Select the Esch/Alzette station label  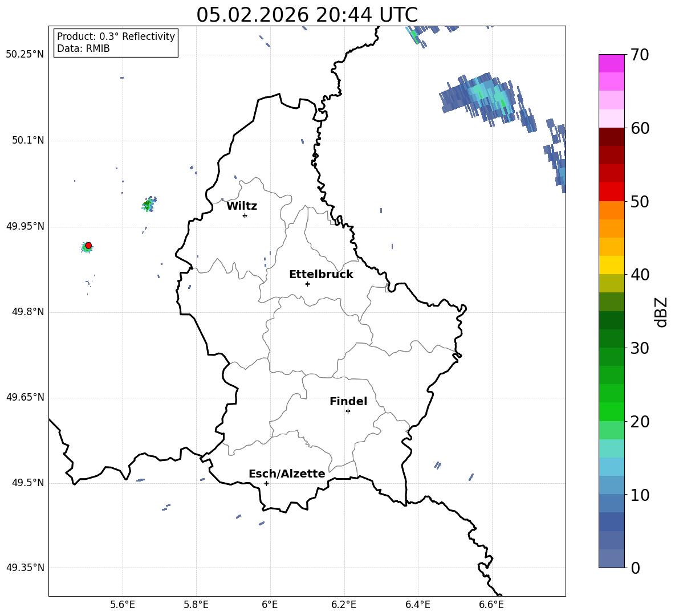coord(287,474)
